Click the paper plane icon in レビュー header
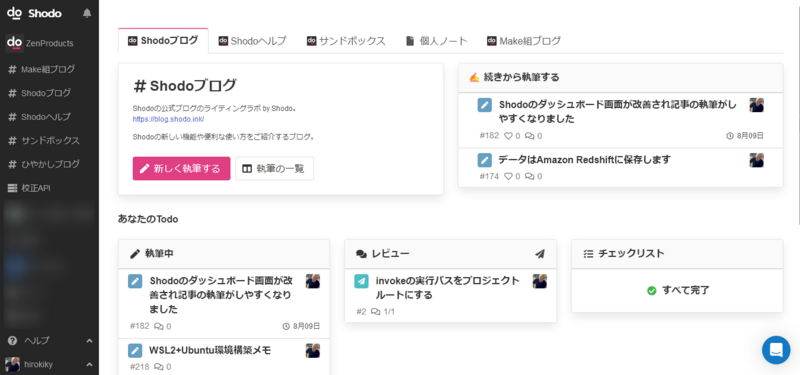800x375 pixels. pyautogui.click(x=540, y=254)
